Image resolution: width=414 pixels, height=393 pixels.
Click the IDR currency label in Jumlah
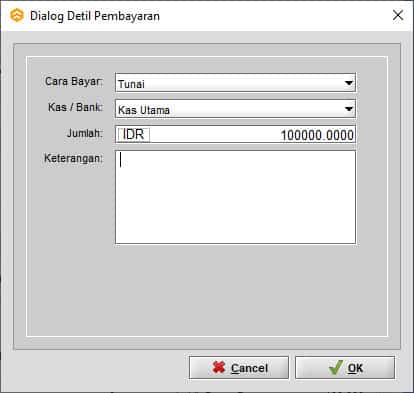(133, 135)
